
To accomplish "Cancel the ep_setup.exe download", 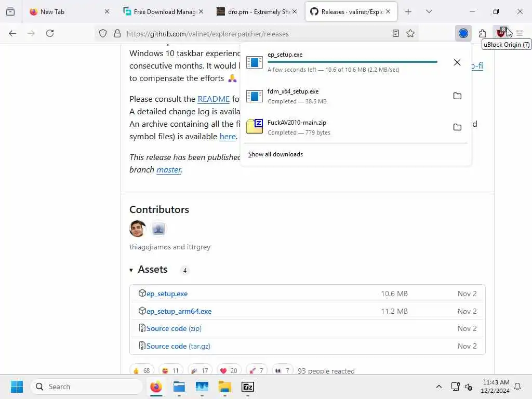I will (457, 62).
